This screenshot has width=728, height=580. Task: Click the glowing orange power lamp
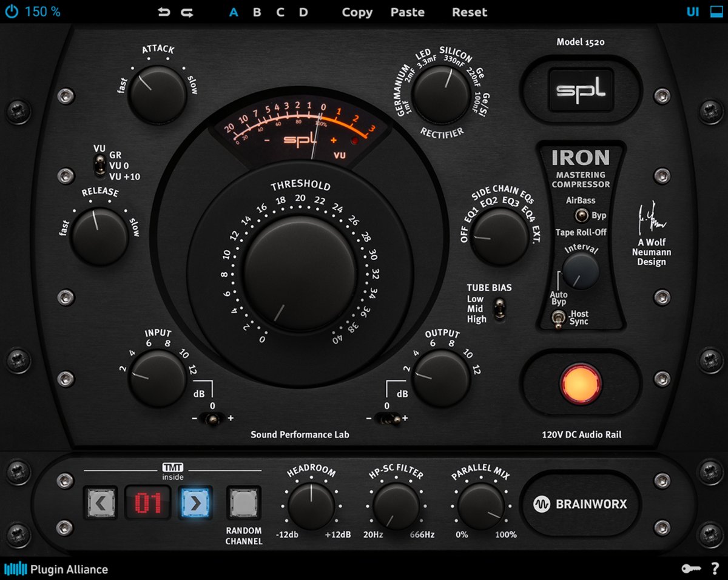(x=581, y=384)
